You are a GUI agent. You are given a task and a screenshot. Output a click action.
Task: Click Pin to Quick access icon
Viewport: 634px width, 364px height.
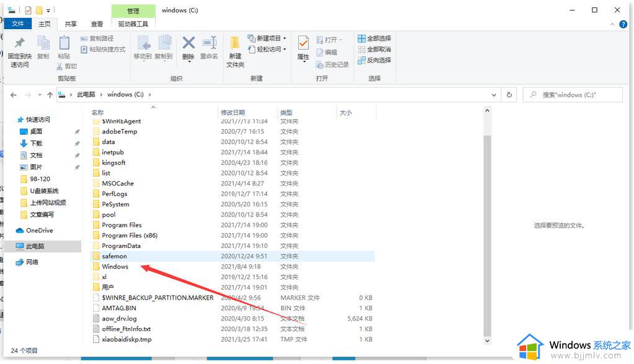19,43
